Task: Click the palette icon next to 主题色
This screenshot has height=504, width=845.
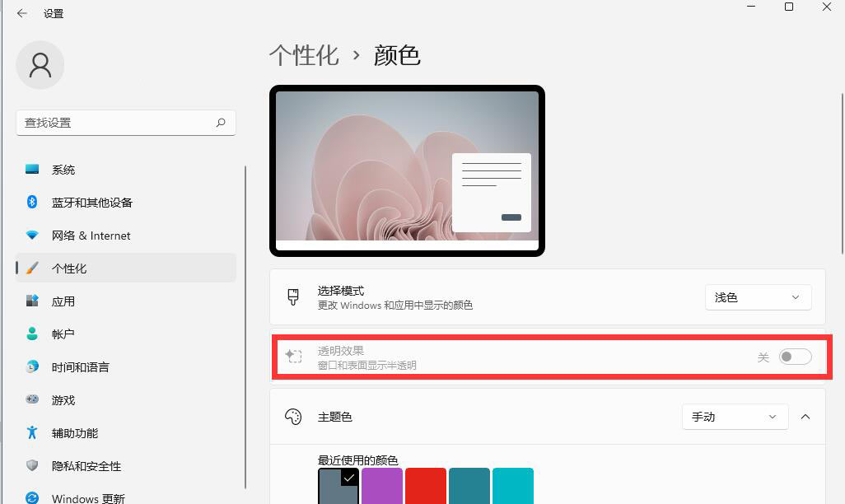Action: coord(293,417)
